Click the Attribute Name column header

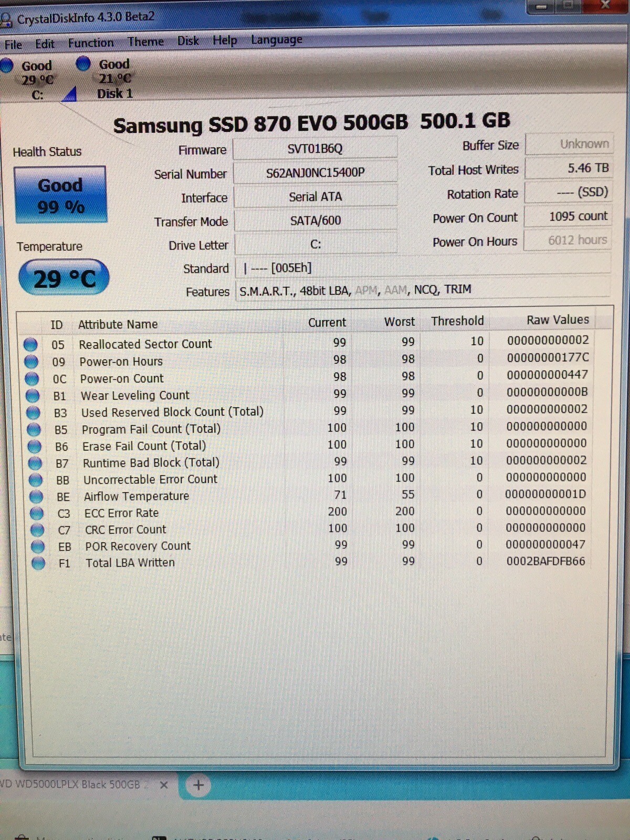coord(118,324)
